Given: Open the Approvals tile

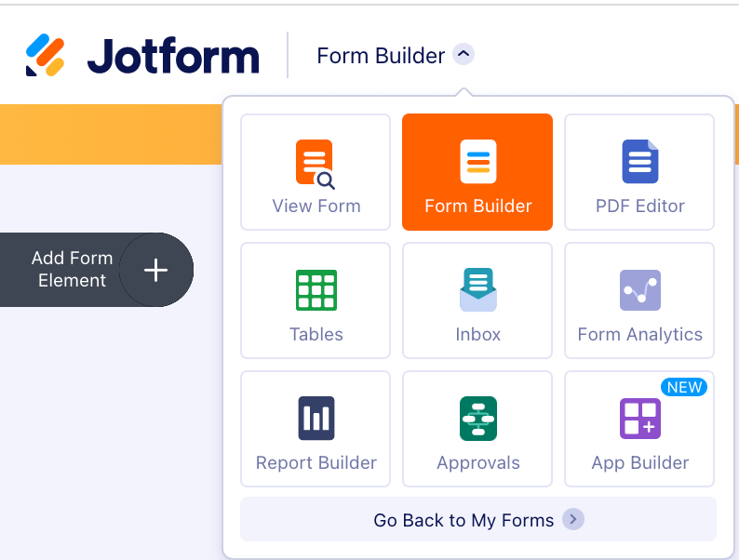Looking at the screenshot, I should (x=477, y=429).
